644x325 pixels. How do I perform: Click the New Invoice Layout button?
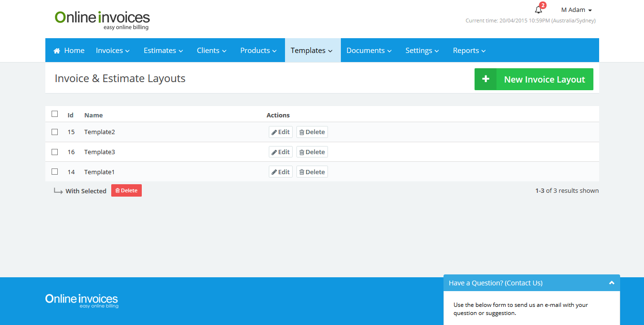tap(534, 80)
